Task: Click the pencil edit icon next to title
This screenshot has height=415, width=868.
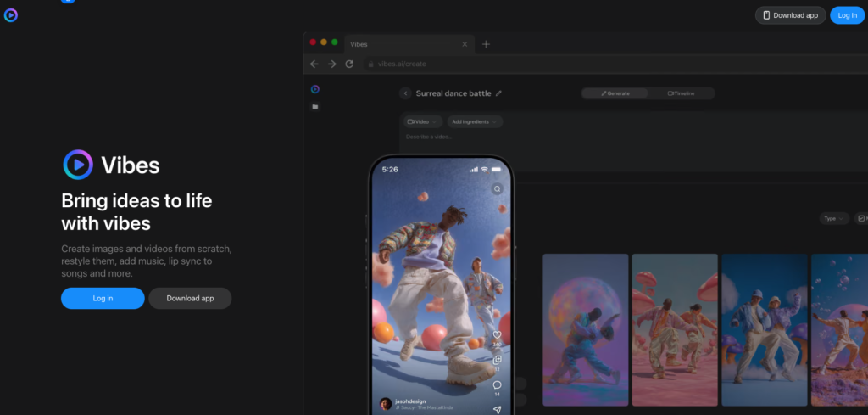Action: tap(498, 93)
